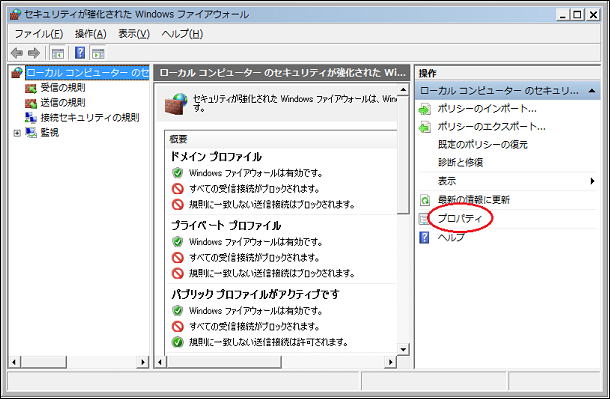Collapse the ローカル コンピューター actions section

tap(592, 91)
